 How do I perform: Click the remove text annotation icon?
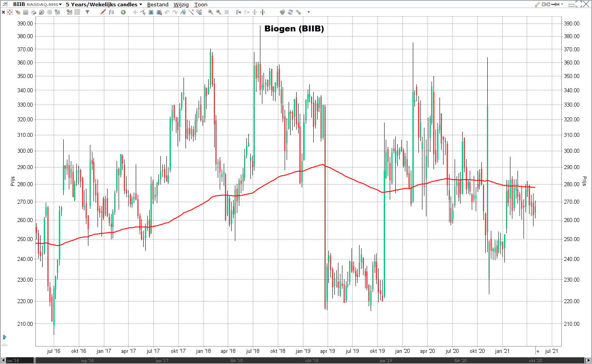[159, 12]
